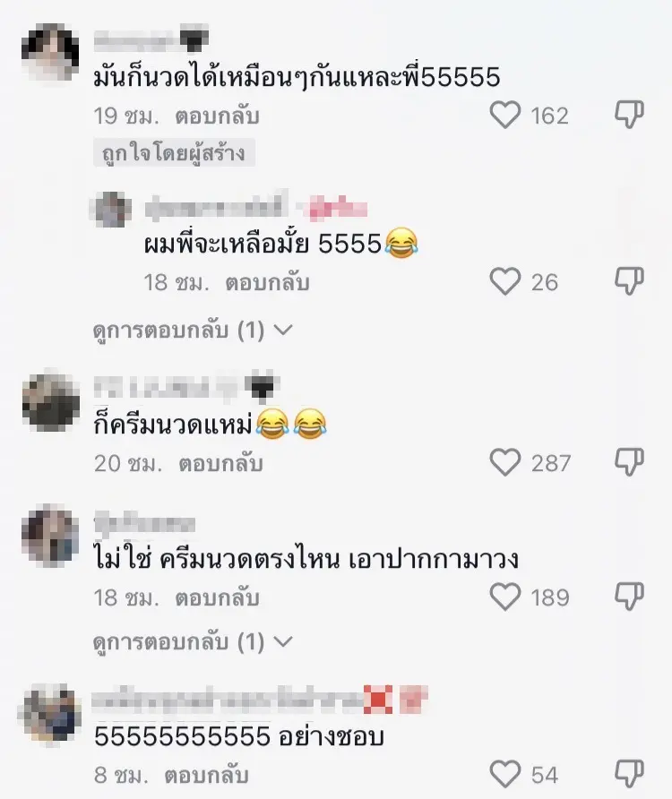Dislike the comment with 54 likes

click(x=629, y=774)
